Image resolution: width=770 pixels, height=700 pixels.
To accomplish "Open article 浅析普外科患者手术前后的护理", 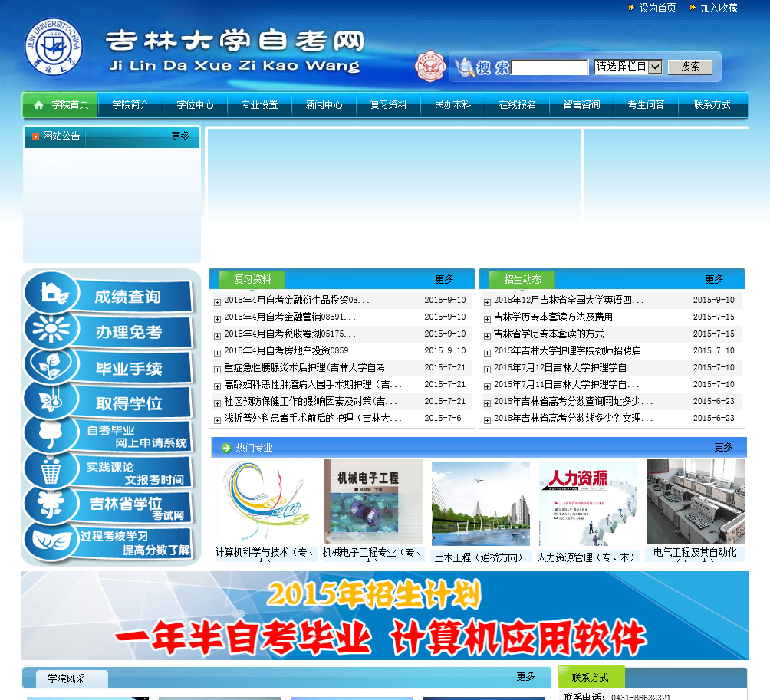I will click(313, 418).
